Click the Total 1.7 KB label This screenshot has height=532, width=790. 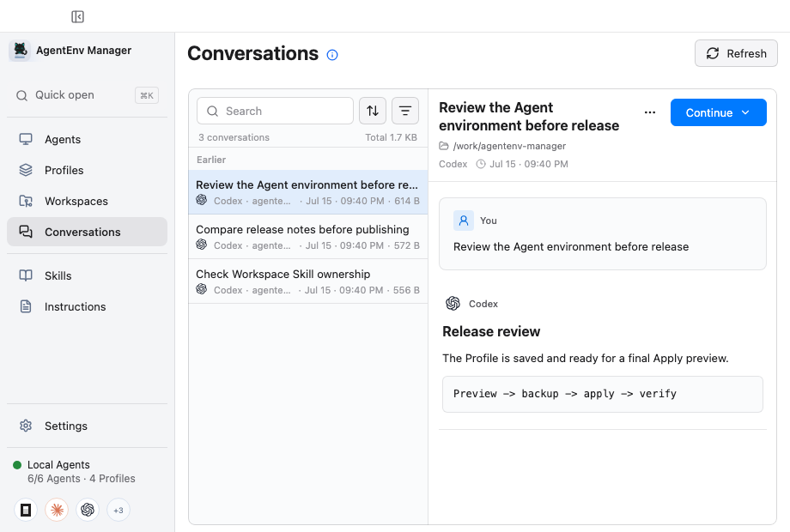[x=391, y=137]
